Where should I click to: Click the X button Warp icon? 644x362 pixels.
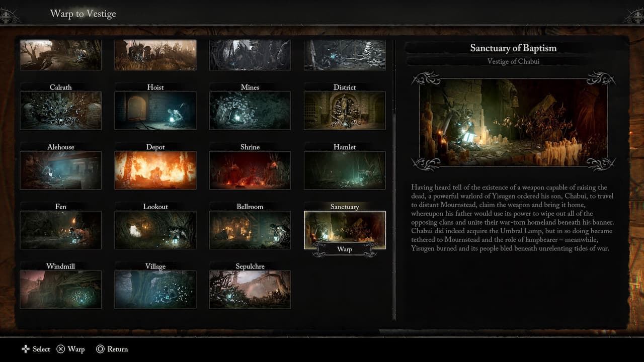60,349
